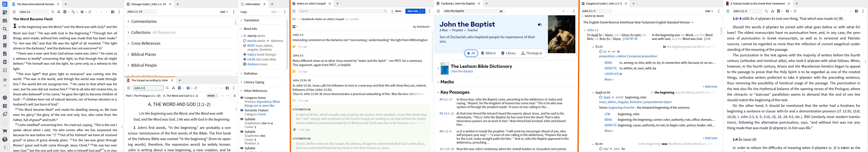Open the Mt 3:1–17 passage link
868x152 pixels.
coord(446,100)
